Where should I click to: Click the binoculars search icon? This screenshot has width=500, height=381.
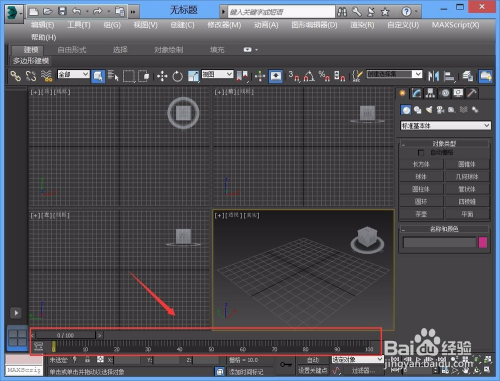(x=342, y=12)
